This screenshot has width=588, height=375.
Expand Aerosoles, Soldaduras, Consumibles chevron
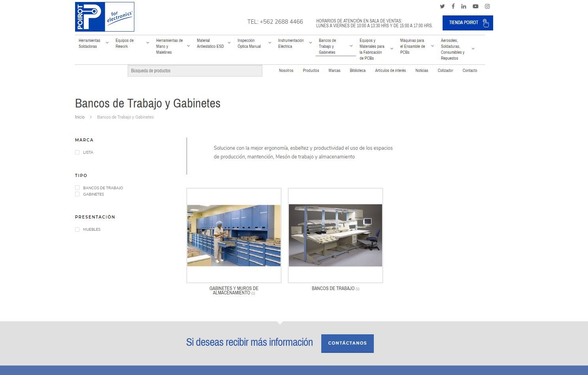(473, 49)
